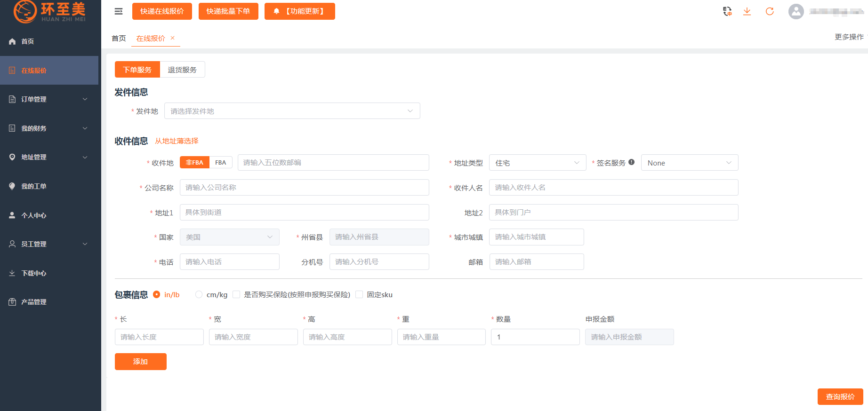Click the 地址管理 location pin icon
868x411 pixels.
12,157
